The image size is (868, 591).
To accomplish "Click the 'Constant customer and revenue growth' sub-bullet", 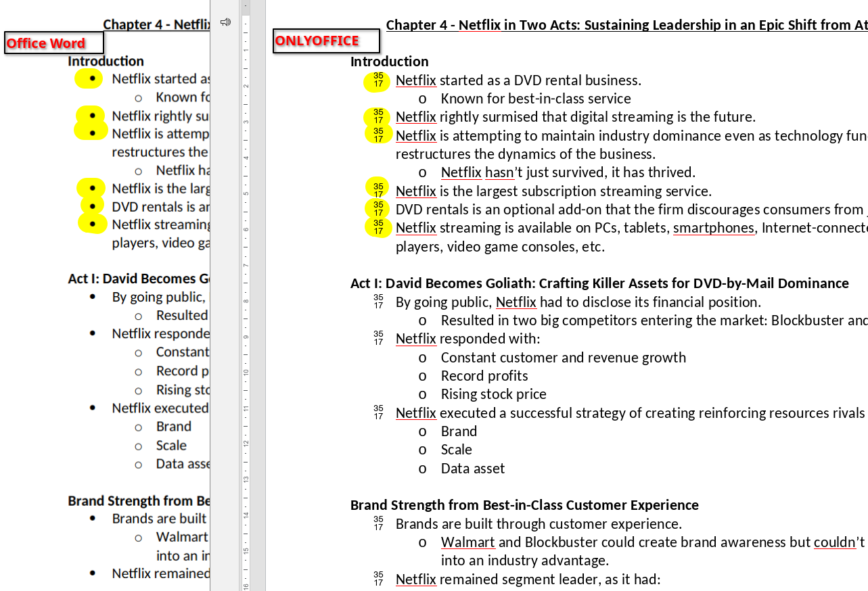I will coord(564,358).
